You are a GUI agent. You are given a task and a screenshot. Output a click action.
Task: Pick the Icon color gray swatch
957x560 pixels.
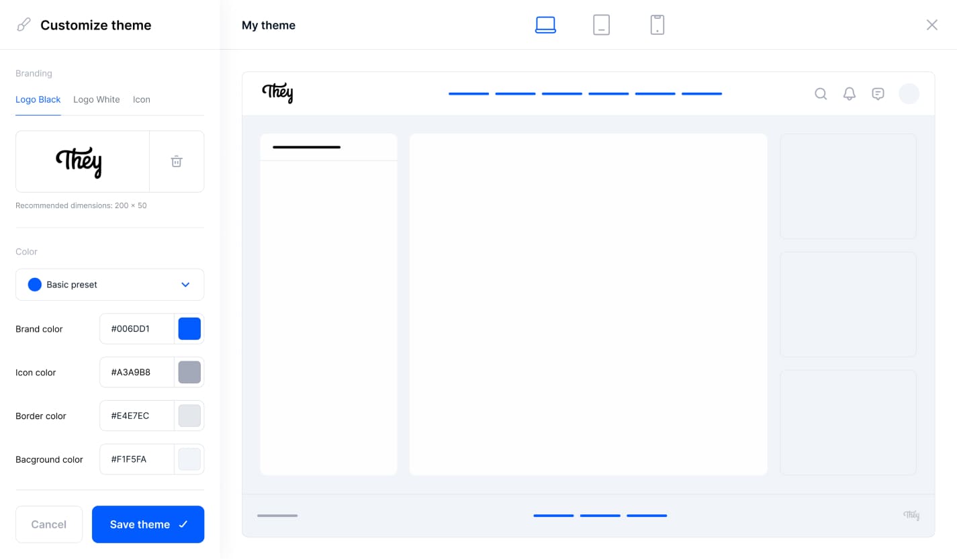click(x=189, y=372)
